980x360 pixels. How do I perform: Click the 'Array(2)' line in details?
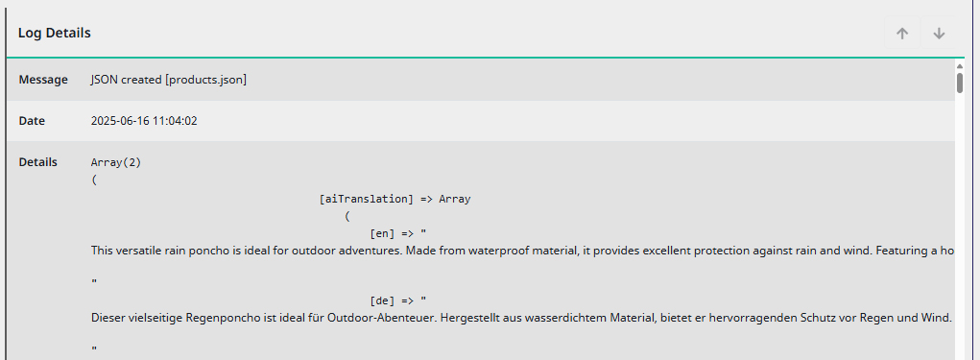click(x=116, y=162)
